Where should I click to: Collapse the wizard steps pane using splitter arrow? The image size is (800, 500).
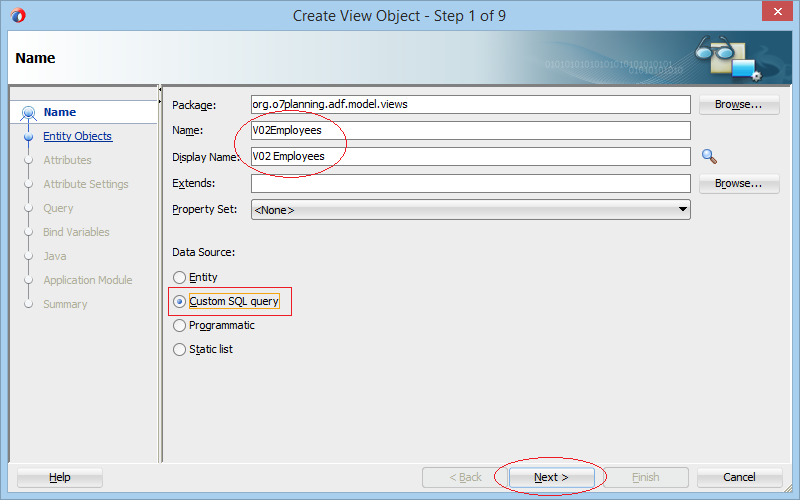160,90
